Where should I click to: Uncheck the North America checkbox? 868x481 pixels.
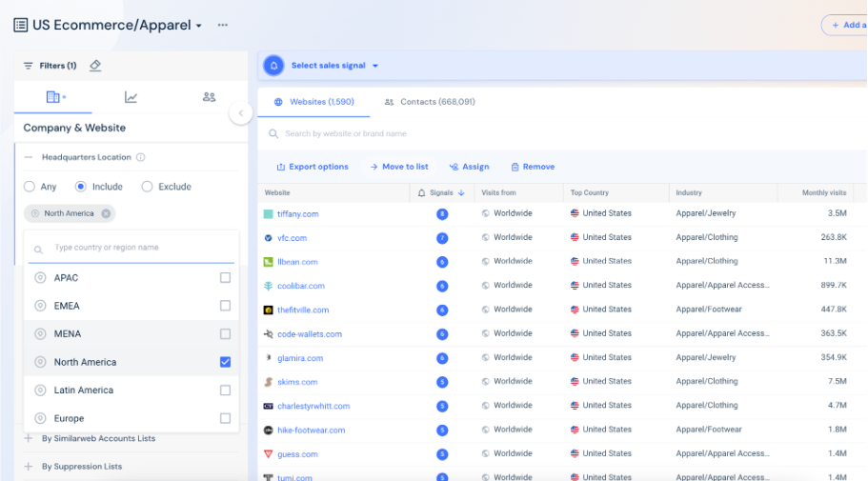225,362
